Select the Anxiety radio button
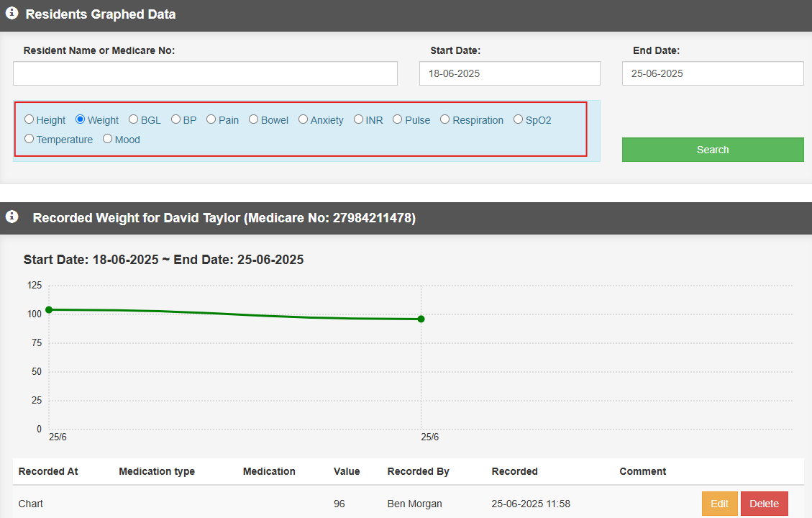 click(x=303, y=119)
